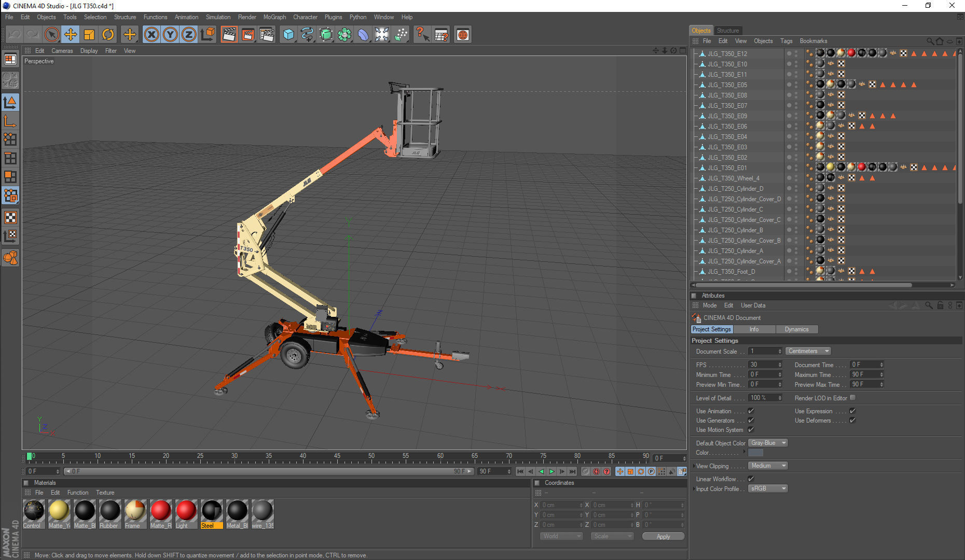
Task: Open viewport Display menu
Action: pyautogui.click(x=89, y=51)
